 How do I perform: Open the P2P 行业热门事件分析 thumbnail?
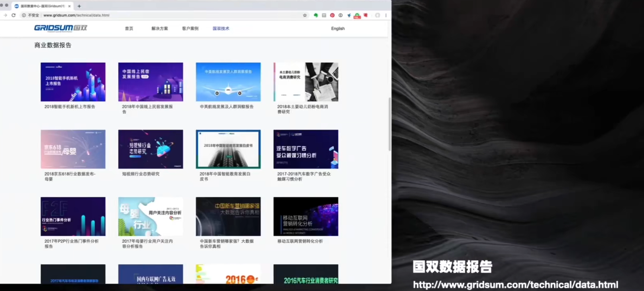point(73,216)
